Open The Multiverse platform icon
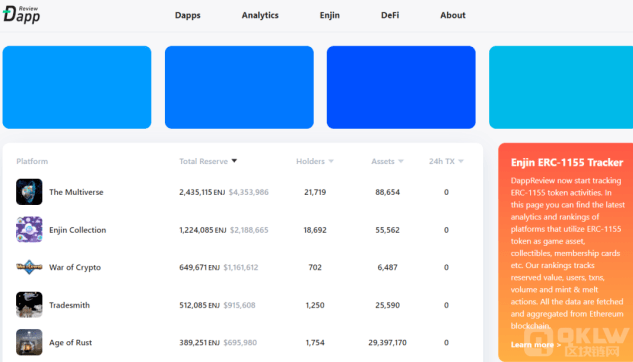The image size is (633, 362). (29, 192)
